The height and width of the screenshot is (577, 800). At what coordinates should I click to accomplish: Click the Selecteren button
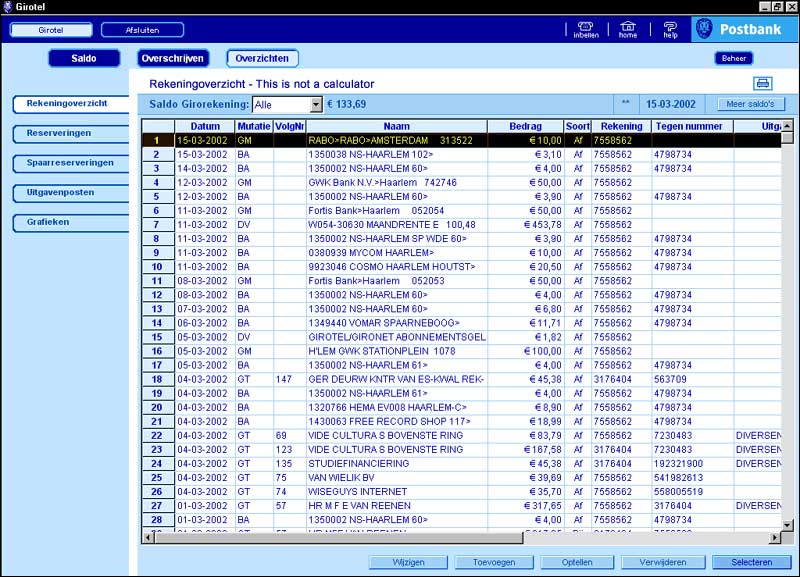[752, 562]
